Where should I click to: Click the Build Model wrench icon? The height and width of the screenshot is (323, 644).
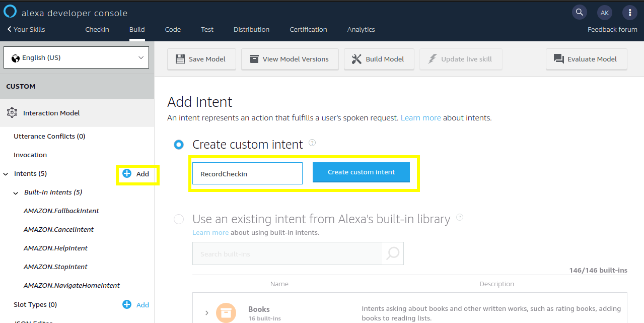point(356,59)
